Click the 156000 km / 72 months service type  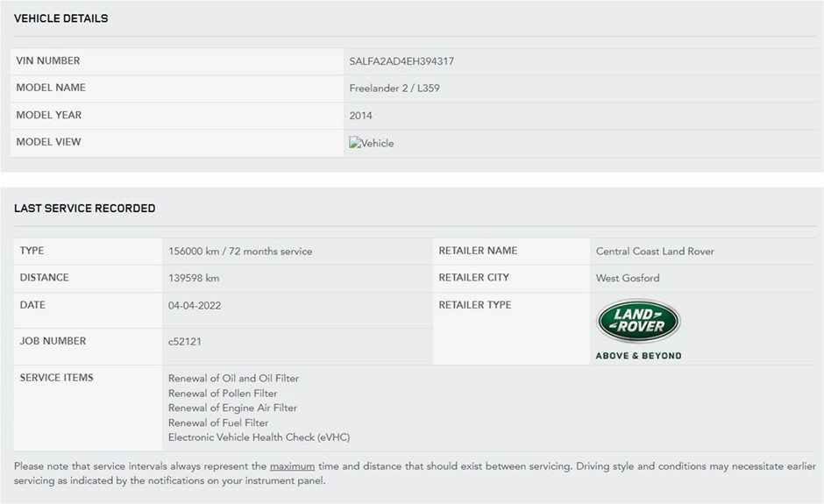(240, 252)
